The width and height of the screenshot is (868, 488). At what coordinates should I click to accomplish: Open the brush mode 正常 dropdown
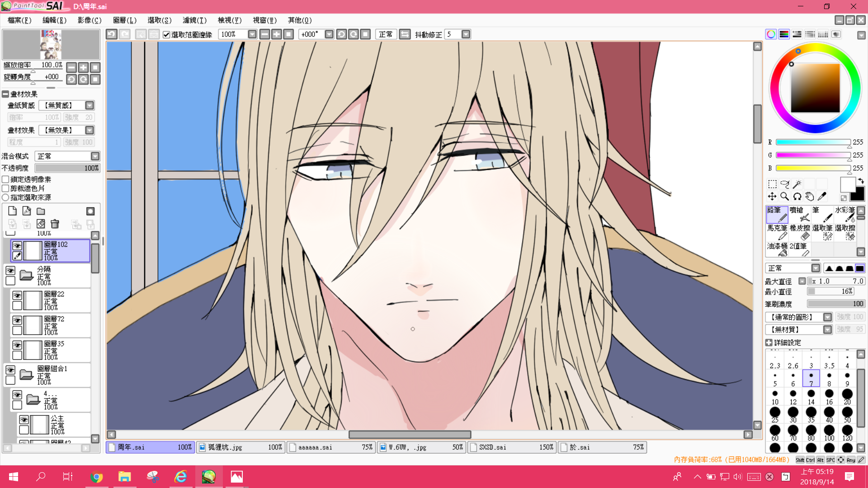[x=816, y=268]
